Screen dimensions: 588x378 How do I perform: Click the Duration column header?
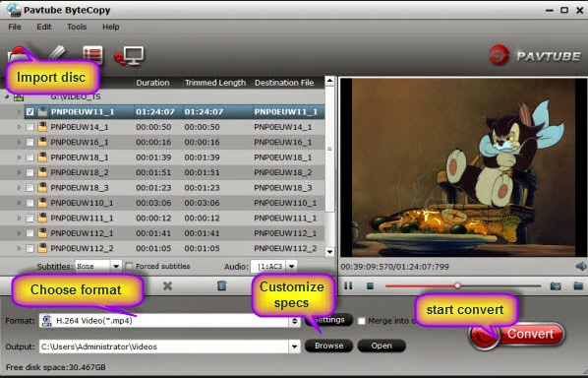tap(152, 83)
